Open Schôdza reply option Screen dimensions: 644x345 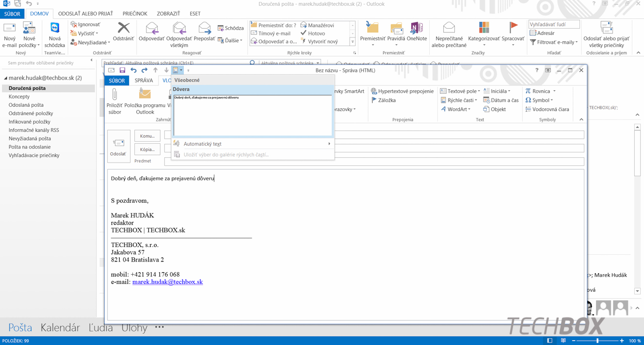coord(231,28)
